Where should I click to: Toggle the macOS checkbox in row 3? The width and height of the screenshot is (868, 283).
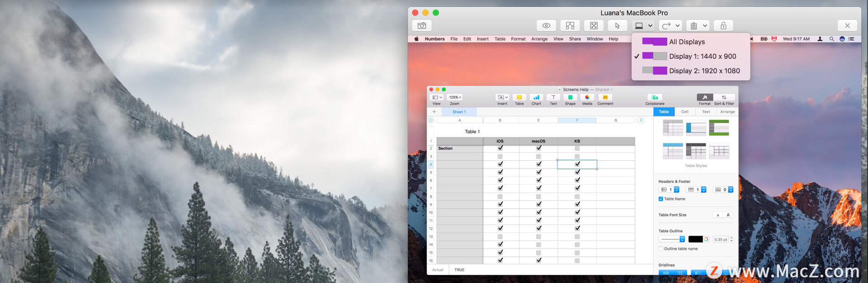click(x=538, y=156)
